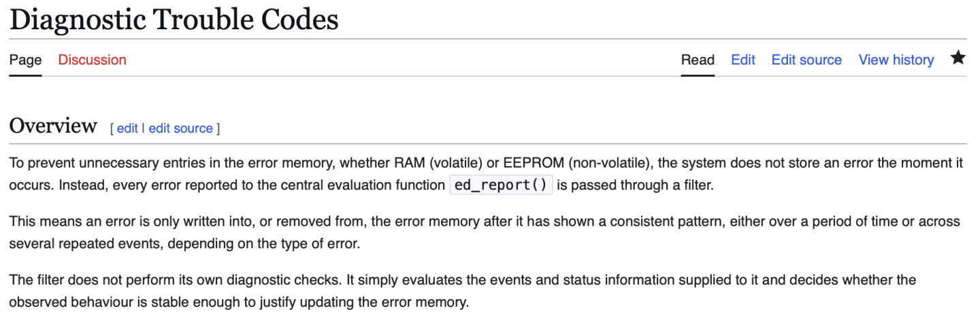The width and height of the screenshot is (980, 333).
Task: Click the words "stable enough" in last line
Action: (x=220, y=302)
